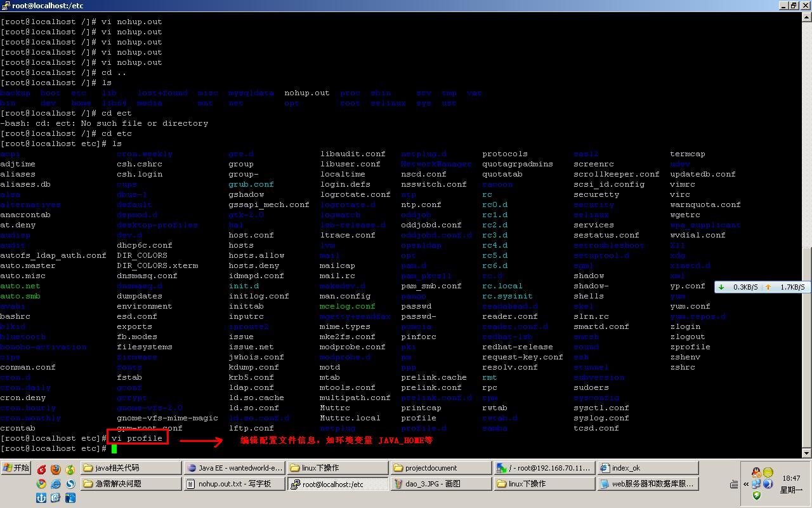Click the resolv.conf file name
The image size is (812, 508).
pyautogui.click(x=510, y=367)
